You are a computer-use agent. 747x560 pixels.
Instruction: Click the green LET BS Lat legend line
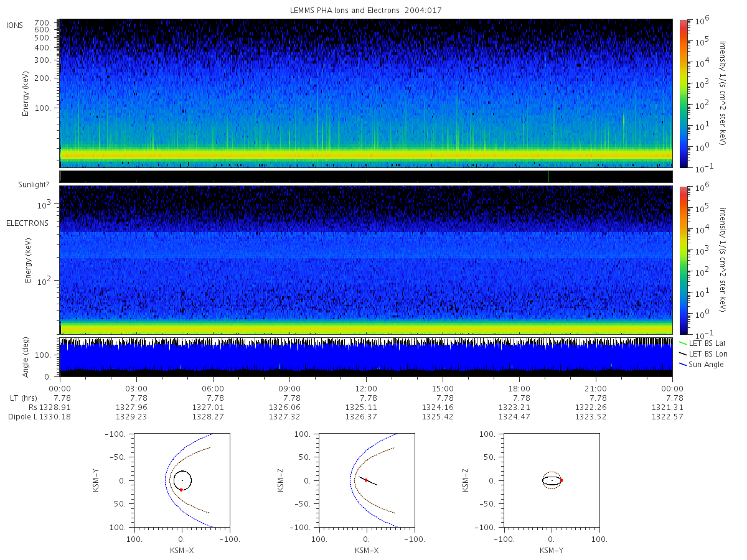[x=683, y=343]
